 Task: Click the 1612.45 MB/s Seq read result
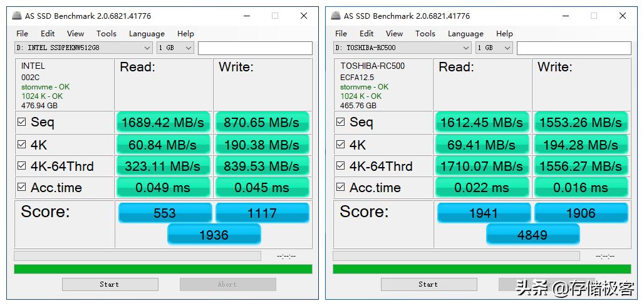482,122
